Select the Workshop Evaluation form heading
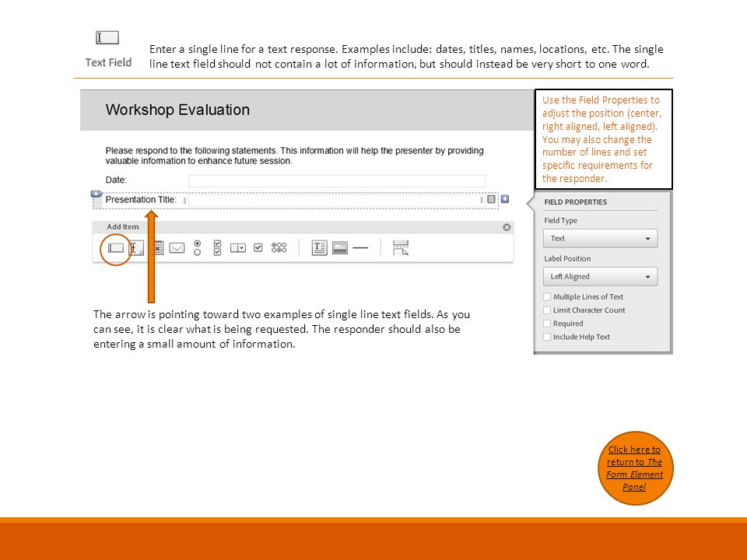 tap(177, 110)
